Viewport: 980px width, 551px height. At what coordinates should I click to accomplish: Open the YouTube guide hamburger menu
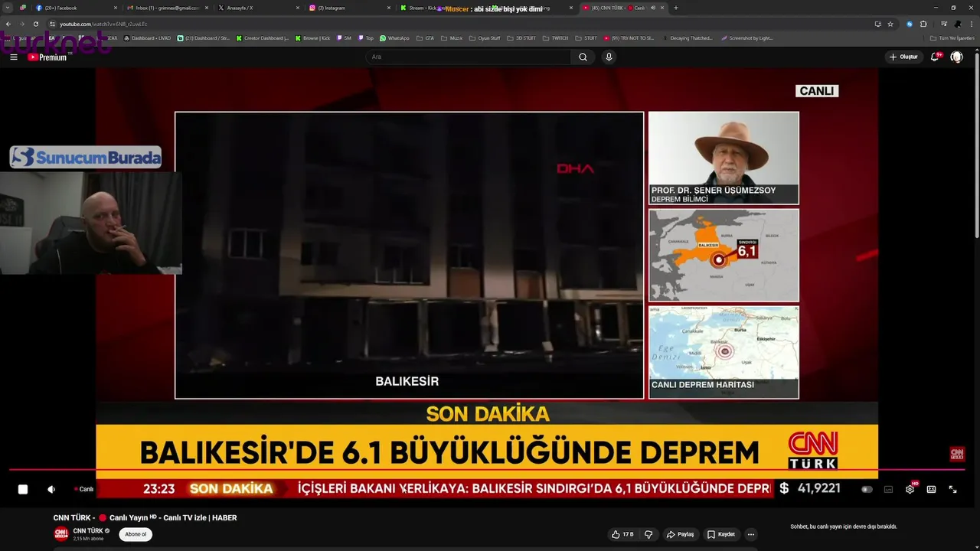tap(13, 57)
